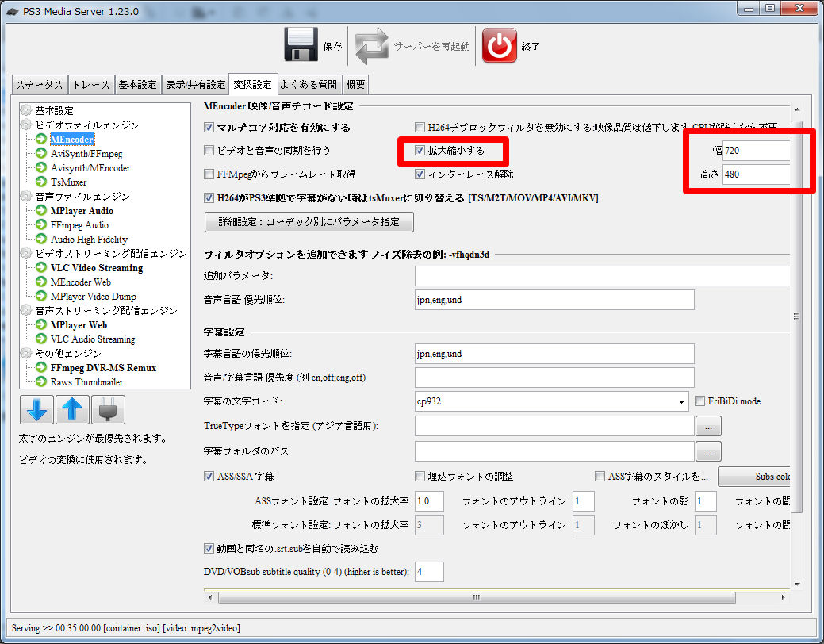This screenshot has width=824, height=644.
Task: Click the green arrow icon beside TsMuxer
Action: (41, 182)
